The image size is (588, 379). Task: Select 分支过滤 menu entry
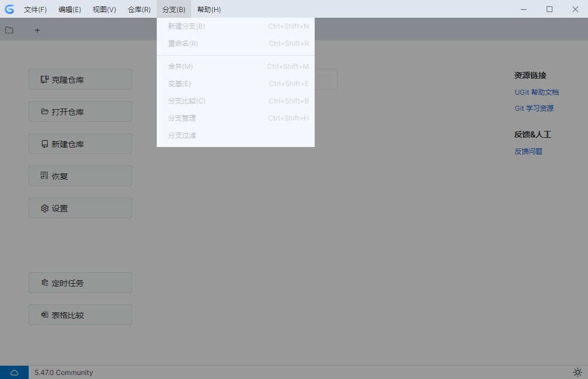[x=235, y=136]
